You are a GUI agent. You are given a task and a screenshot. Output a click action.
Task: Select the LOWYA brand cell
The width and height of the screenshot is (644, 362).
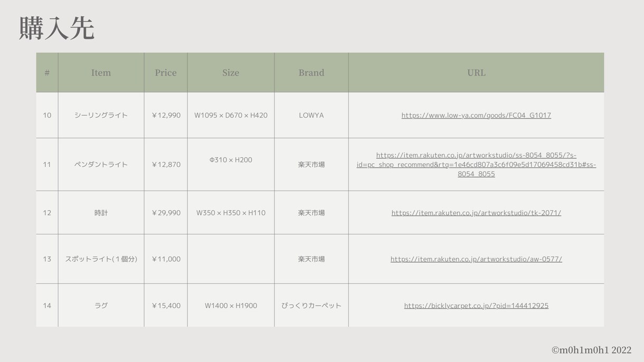pos(311,115)
